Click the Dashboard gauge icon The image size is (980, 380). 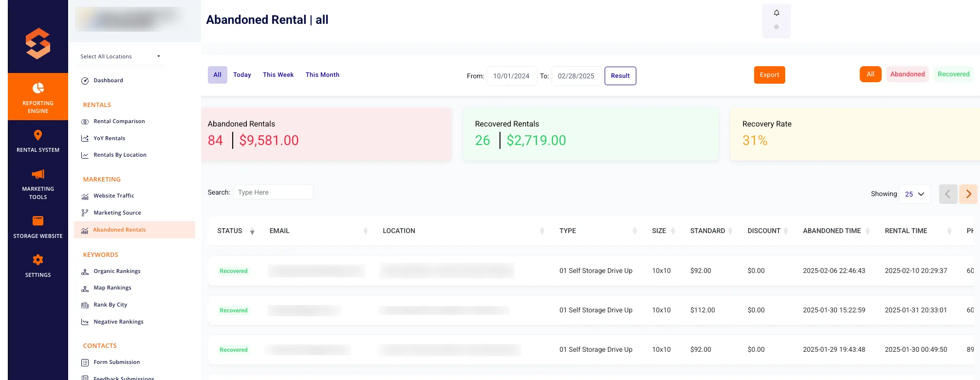(85, 81)
